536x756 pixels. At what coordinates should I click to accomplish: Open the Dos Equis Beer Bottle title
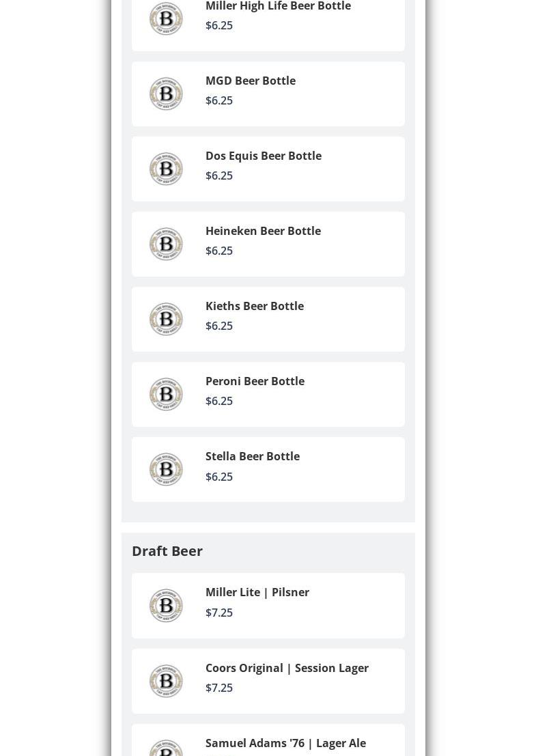pyautogui.click(x=264, y=156)
